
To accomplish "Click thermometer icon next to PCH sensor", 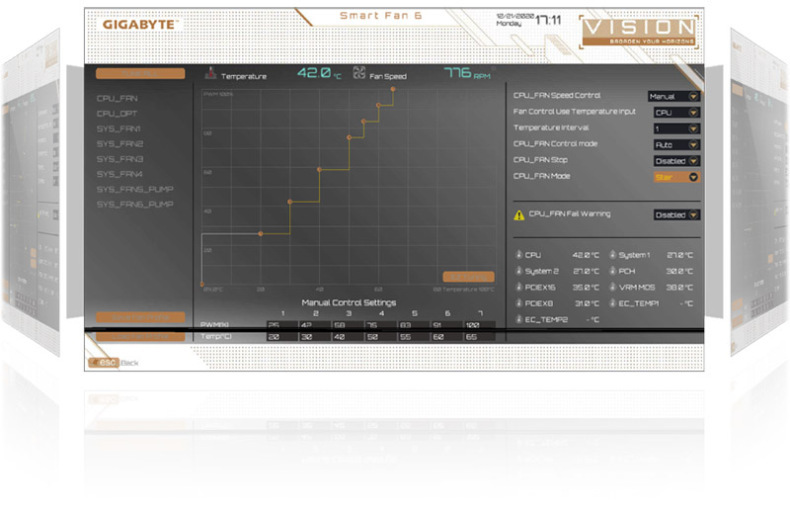I will click(x=613, y=271).
